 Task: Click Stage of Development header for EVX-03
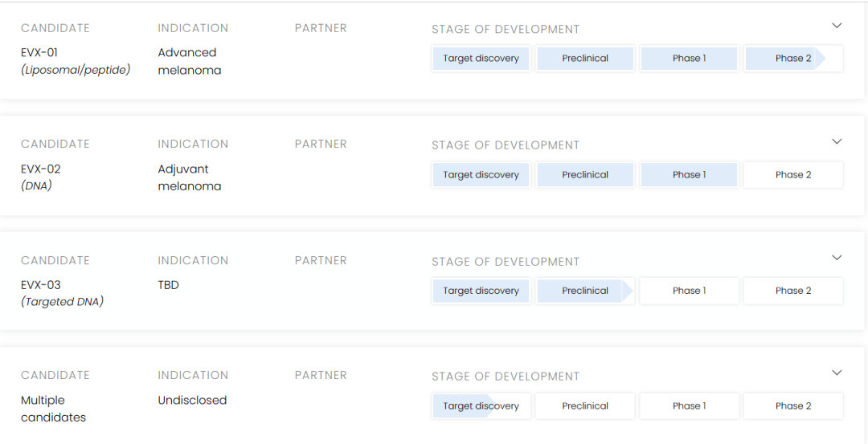(x=506, y=262)
